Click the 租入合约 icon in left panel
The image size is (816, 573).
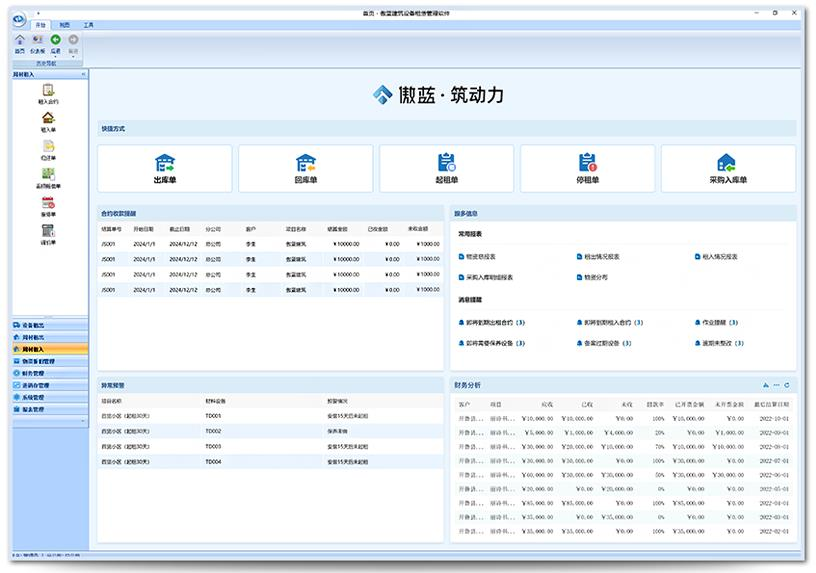[48, 94]
